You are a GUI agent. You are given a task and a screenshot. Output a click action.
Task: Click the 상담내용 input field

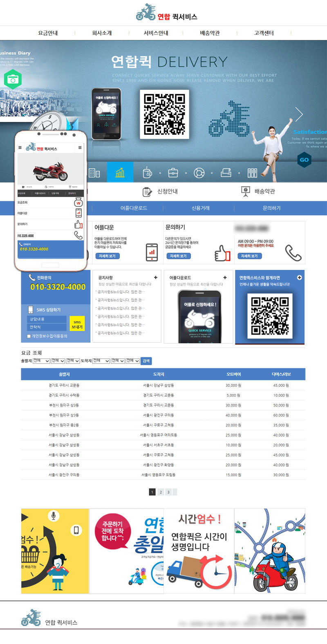tap(47, 319)
